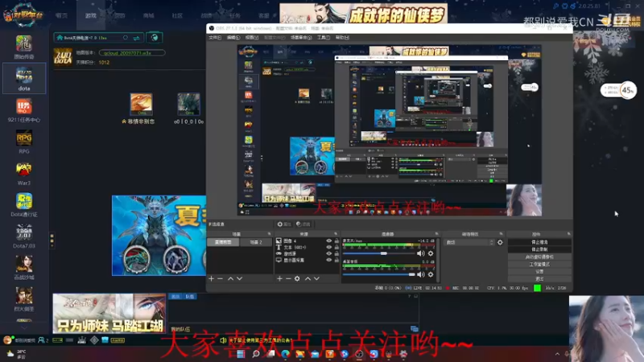The image size is (644, 362).
Task: Open the Windows Start button on taskbar
Action: point(241,354)
